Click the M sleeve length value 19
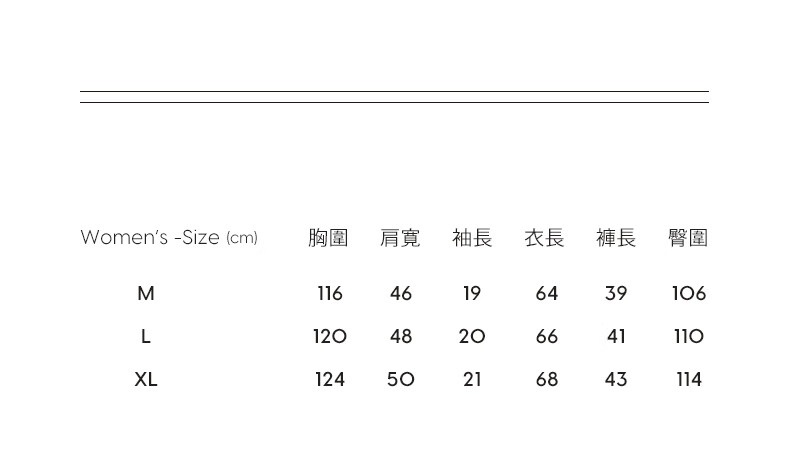The width and height of the screenshot is (790, 466). (472, 293)
